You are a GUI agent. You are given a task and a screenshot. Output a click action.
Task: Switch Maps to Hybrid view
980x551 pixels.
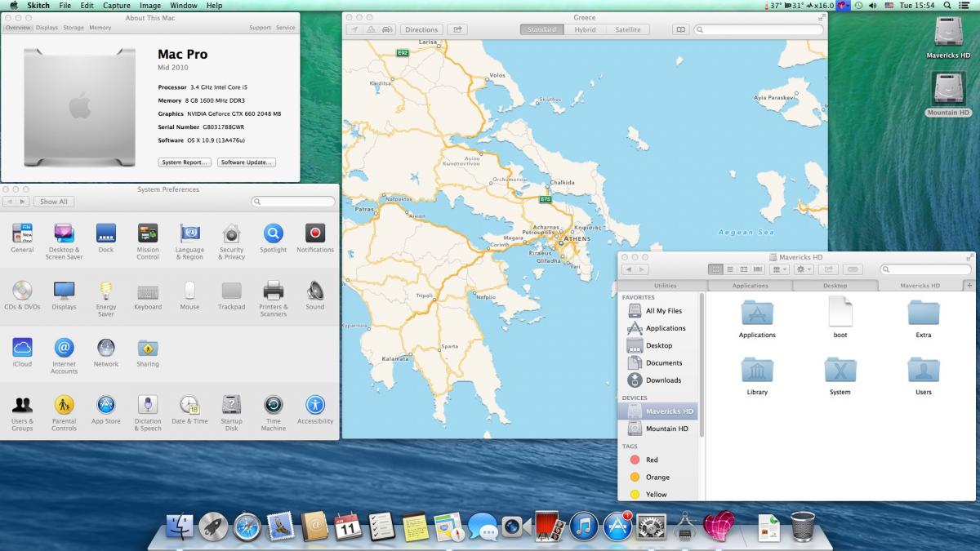point(585,29)
